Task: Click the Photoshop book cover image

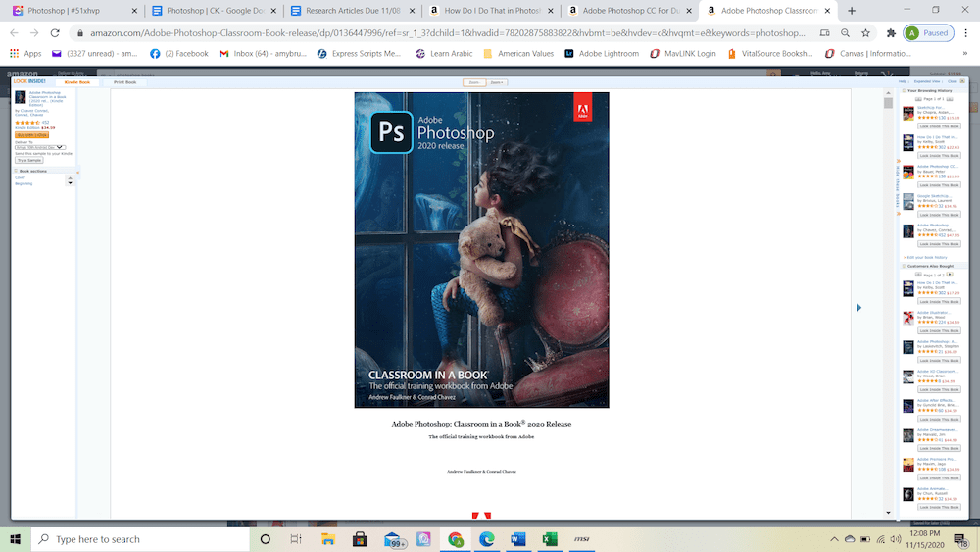Action: pos(481,250)
